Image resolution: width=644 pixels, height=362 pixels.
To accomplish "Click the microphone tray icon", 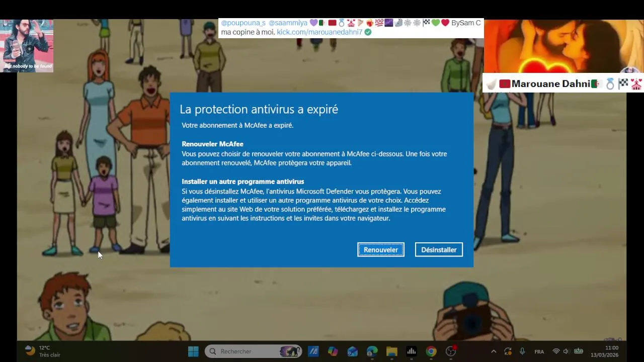I will point(522,351).
